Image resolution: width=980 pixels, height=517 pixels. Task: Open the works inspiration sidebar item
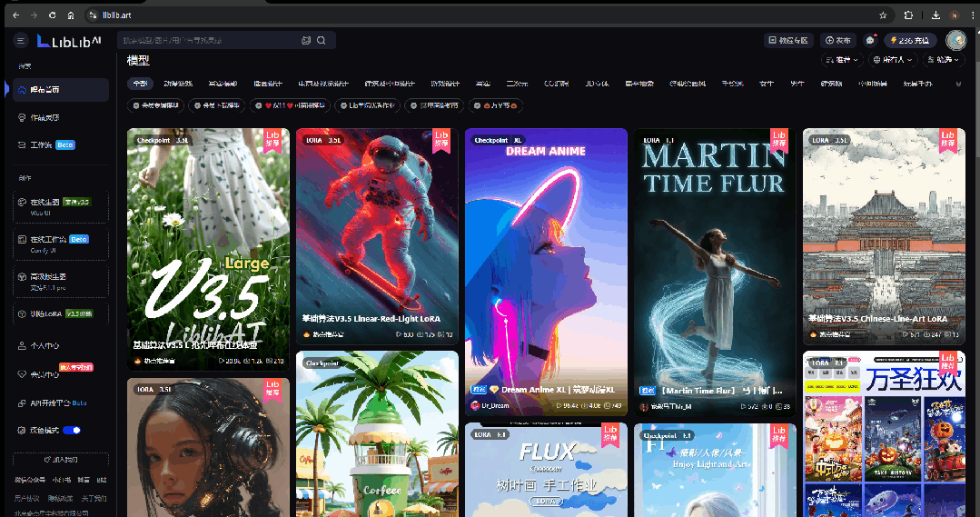point(61,117)
